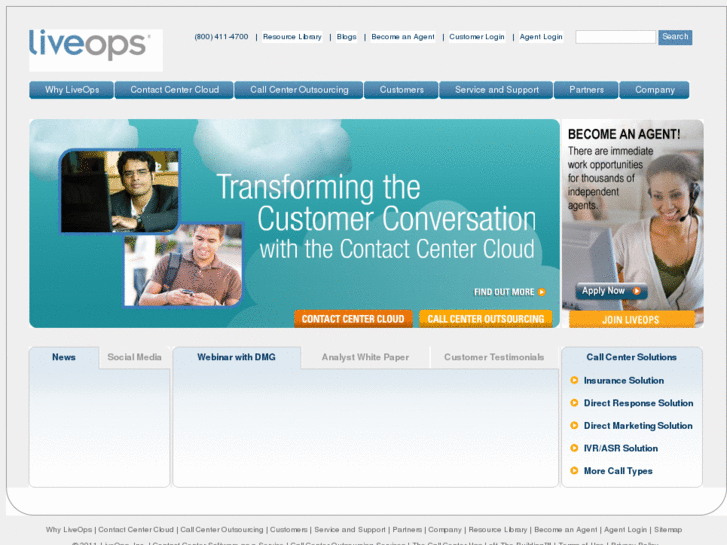Click the orange bullet beside More Call Types
727x545 pixels.
(x=574, y=471)
